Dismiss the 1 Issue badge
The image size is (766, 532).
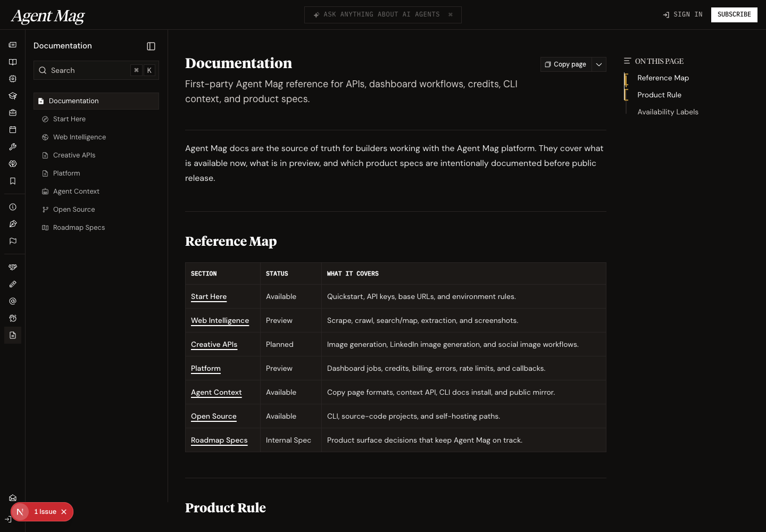tap(64, 512)
